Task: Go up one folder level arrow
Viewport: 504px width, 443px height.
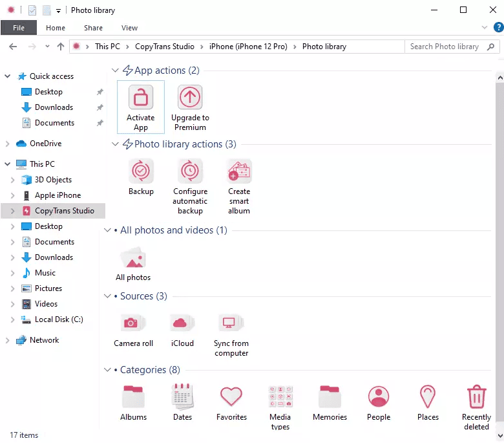Action: click(x=61, y=47)
